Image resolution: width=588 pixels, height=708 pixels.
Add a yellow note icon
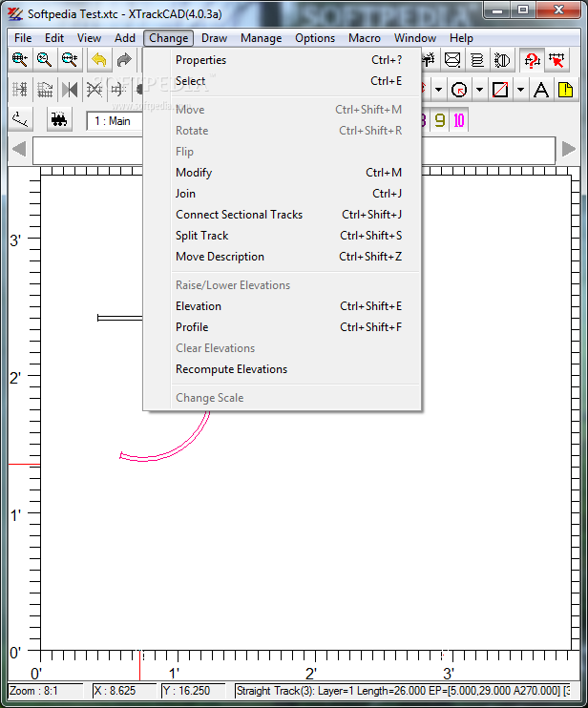pos(565,90)
